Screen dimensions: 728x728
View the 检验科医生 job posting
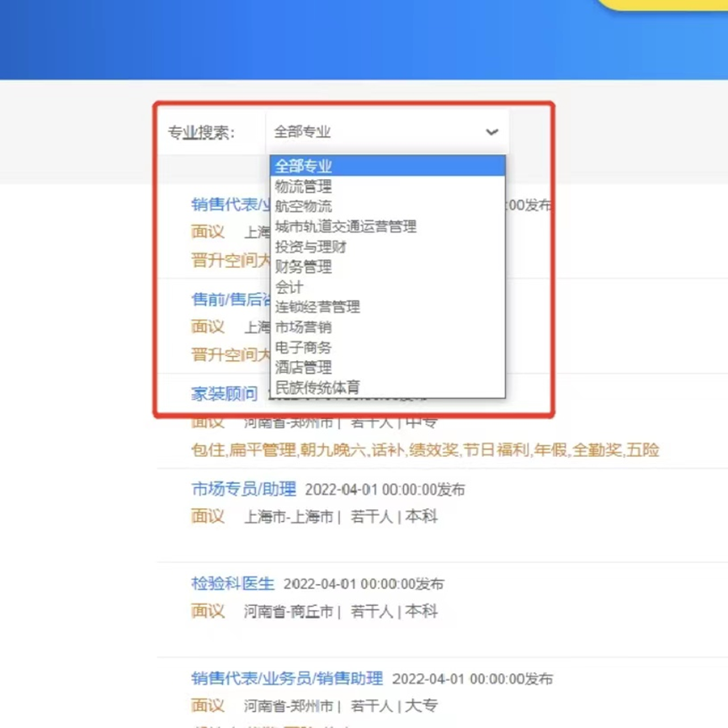tap(233, 583)
